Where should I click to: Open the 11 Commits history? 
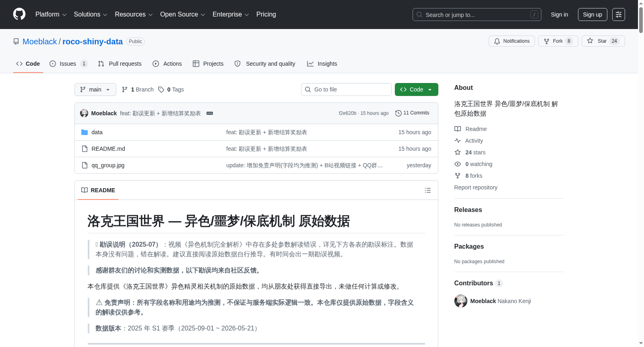coord(412,113)
